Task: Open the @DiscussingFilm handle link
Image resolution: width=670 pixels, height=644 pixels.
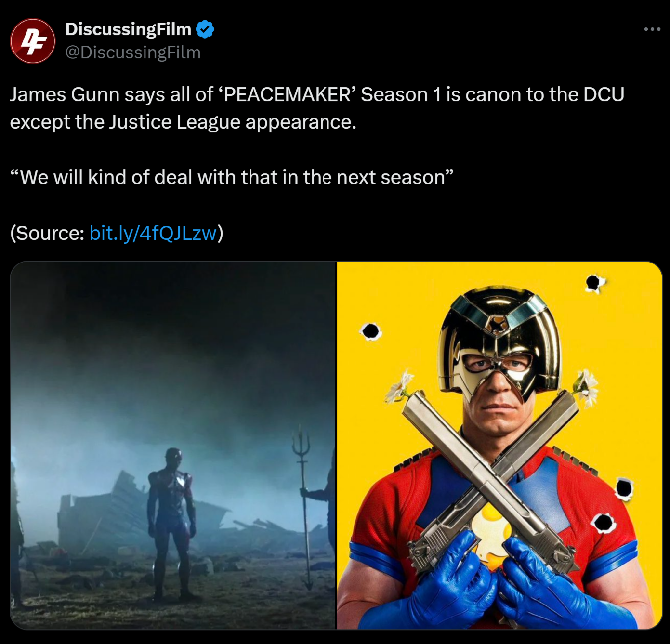Action: (x=133, y=52)
